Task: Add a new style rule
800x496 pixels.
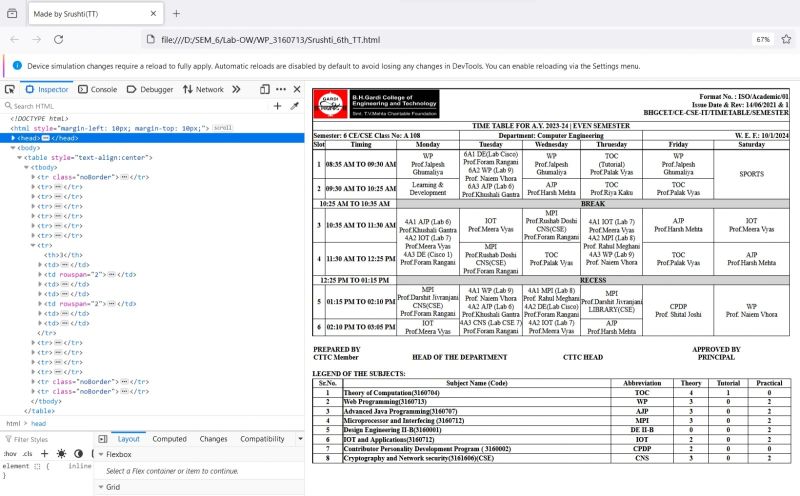Action: coord(46,454)
